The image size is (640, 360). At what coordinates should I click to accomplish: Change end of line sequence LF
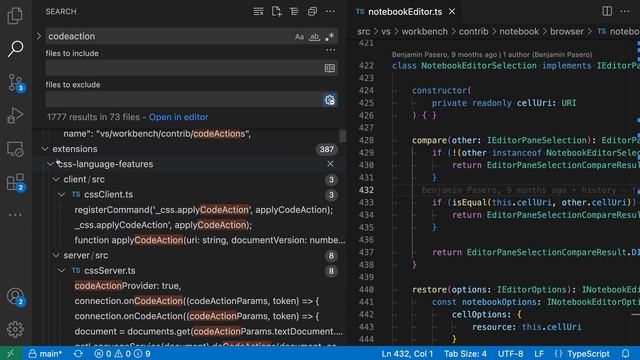(x=539, y=353)
